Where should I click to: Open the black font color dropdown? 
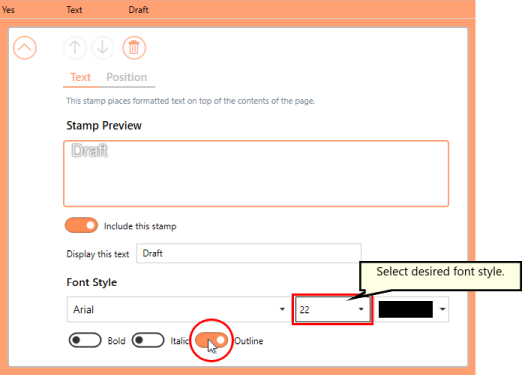click(412, 309)
